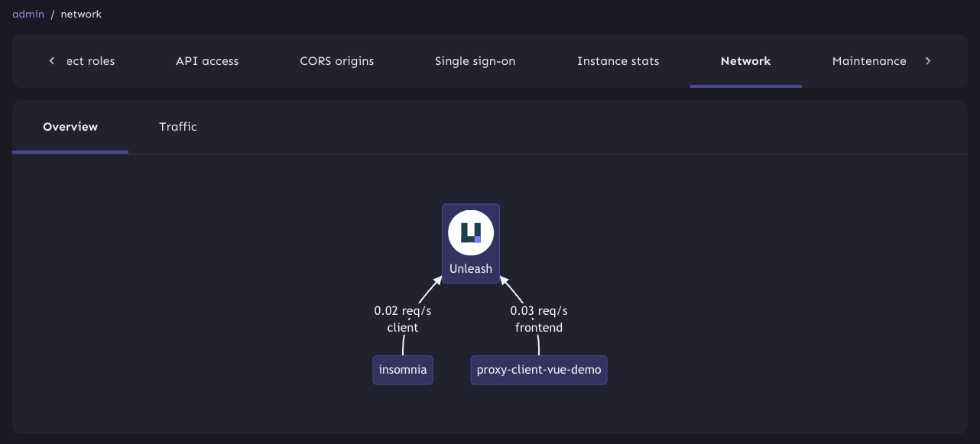980x444 pixels.
Task: Click the 0.03 req/s edge label
Action: pyautogui.click(x=539, y=311)
